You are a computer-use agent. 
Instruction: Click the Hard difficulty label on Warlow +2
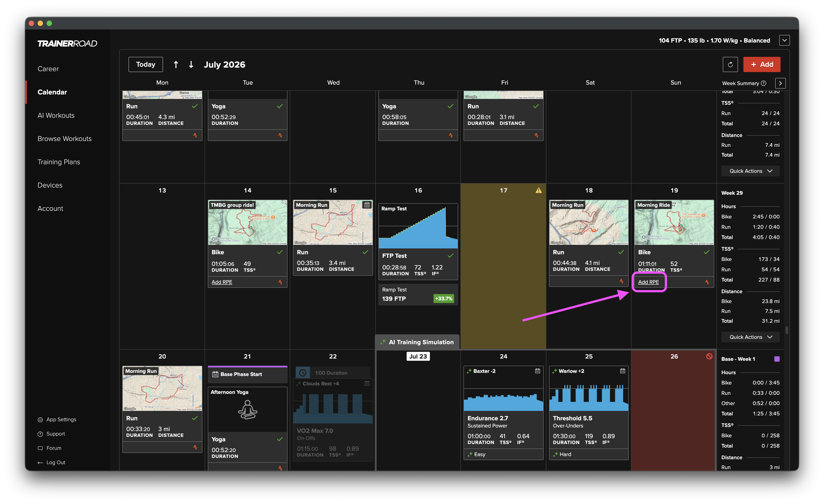[565, 455]
